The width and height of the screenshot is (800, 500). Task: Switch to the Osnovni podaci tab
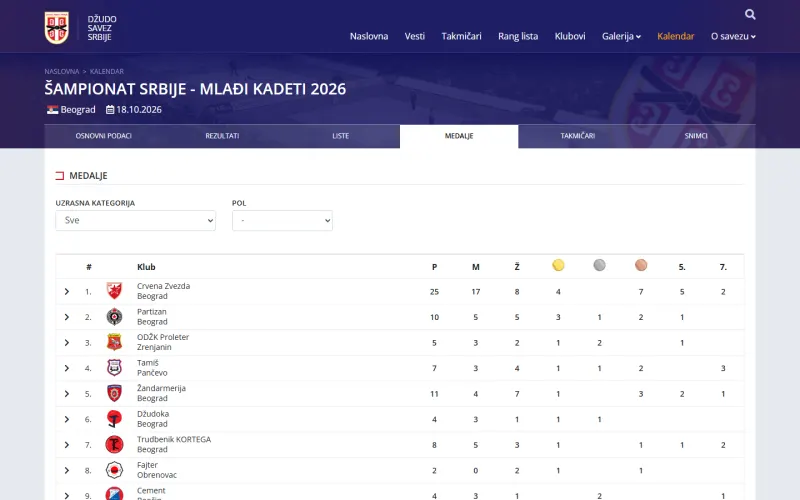click(104, 136)
